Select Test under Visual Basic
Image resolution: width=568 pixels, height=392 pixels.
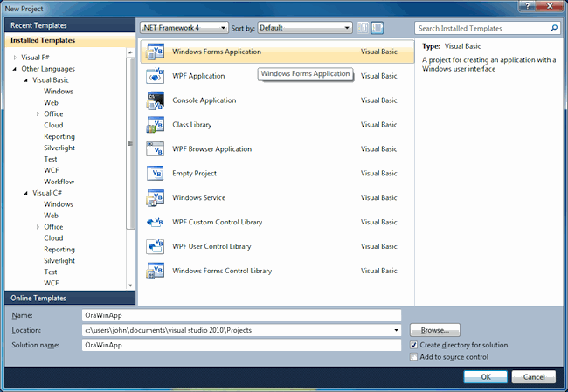tap(51, 159)
